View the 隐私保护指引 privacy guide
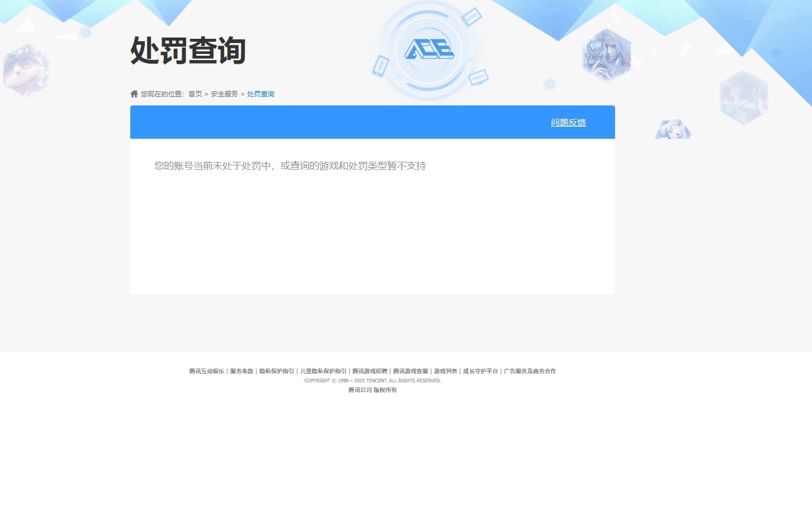The image size is (812, 512). click(276, 371)
